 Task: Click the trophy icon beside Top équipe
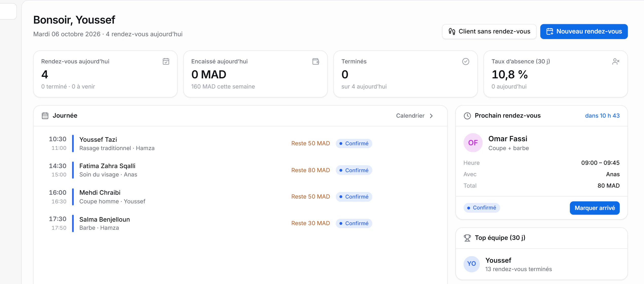pyautogui.click(x=467, y=238)
